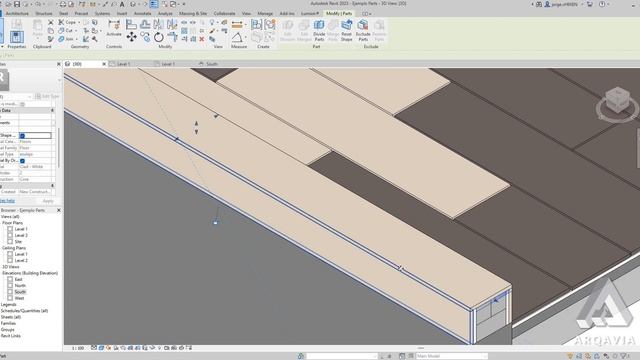Switch to the South view tab

click(x=211, y=64)
